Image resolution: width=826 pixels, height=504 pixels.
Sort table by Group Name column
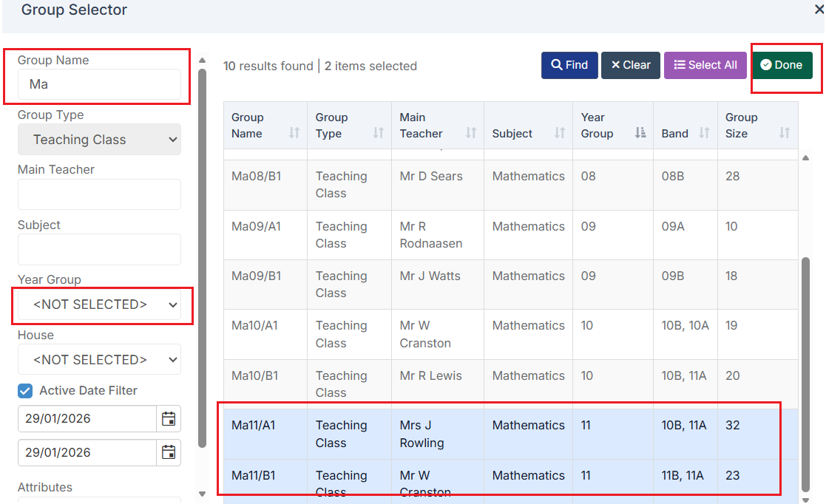point(294,133)
